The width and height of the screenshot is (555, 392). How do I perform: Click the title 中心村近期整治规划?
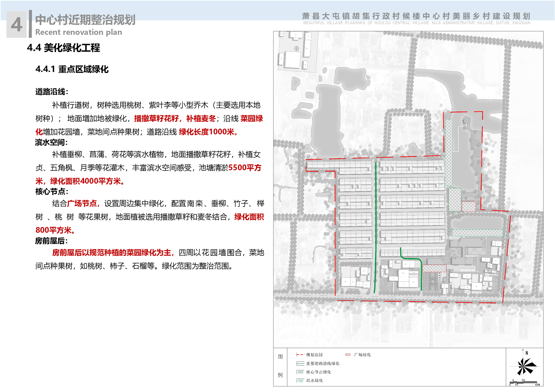coord(85,20)
